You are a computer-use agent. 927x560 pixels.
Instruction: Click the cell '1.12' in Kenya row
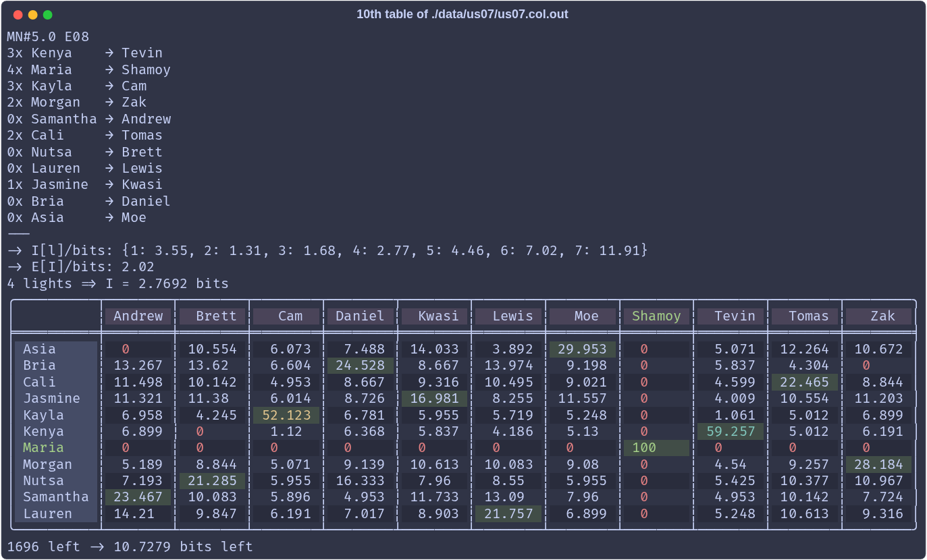[x=286, y=431]
